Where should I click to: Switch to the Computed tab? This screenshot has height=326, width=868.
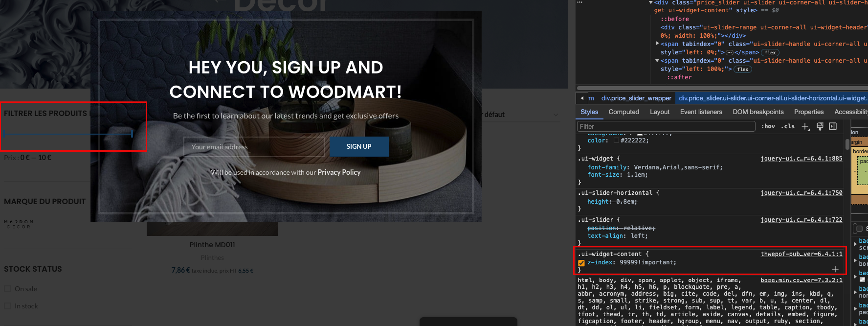pyautogui.click(x=624, y=112)
